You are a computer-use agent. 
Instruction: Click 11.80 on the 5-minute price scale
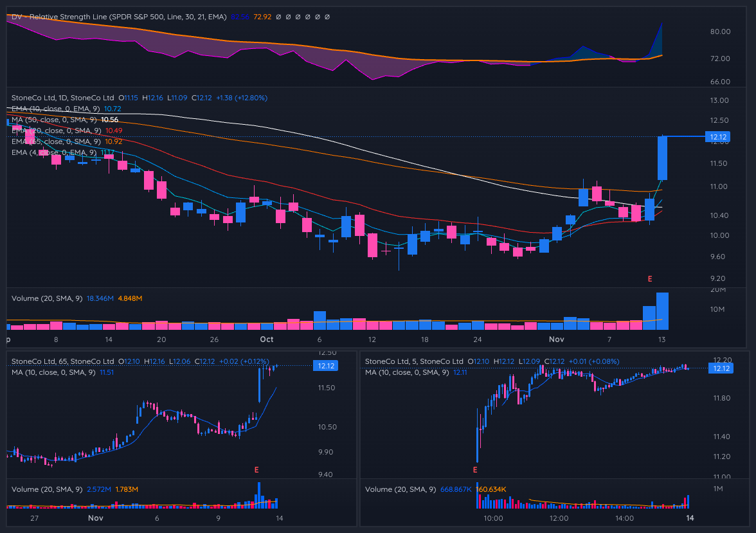point(722,398)
